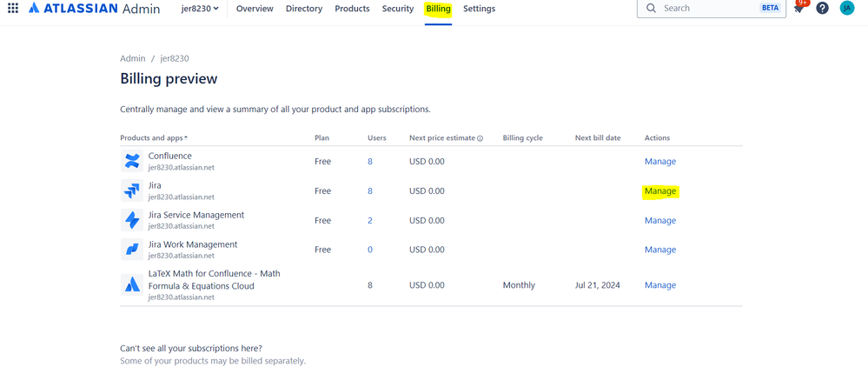Image resolution: width=868 pixels, height=367 pixels.
Task: Click the Jira Service Management icon
Action: pyautogui.click(x=132, y=220)
